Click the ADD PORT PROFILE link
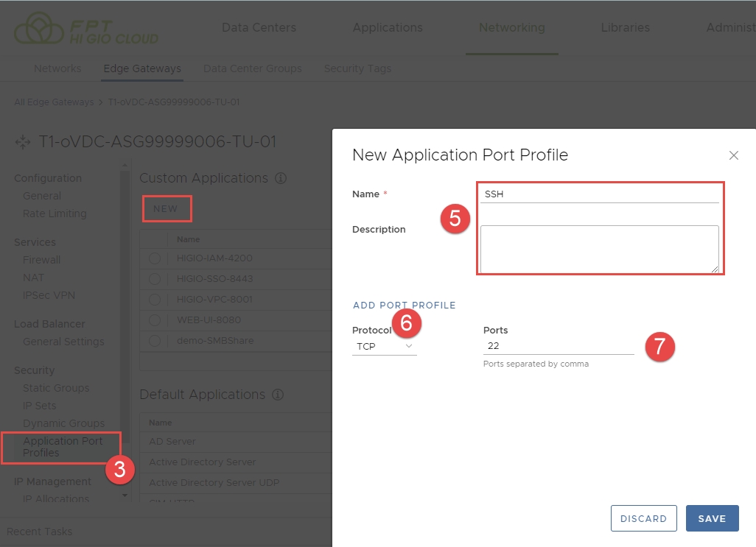The width and height of the screenshot is (756, 547). click(404, 305)
